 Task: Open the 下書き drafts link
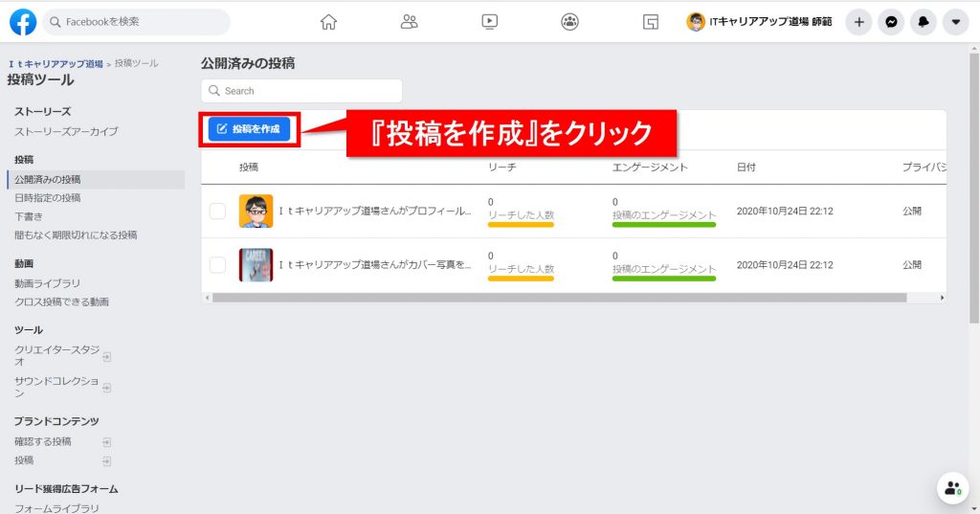pyautogui.click(x=29, y=216)
